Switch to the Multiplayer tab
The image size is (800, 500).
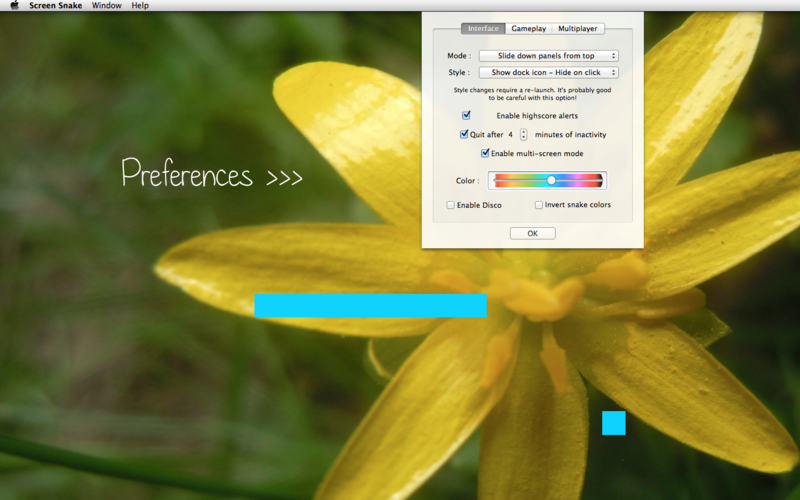click(578, 29)
